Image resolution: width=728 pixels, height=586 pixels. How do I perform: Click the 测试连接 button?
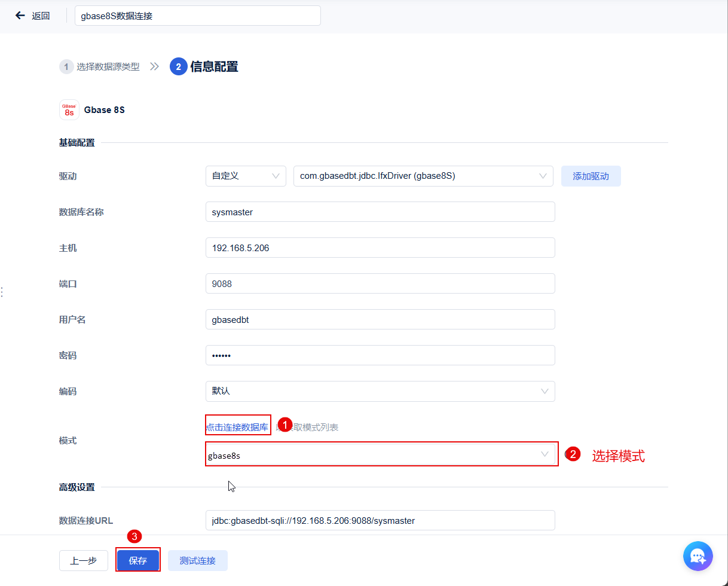tap(198, 561)
